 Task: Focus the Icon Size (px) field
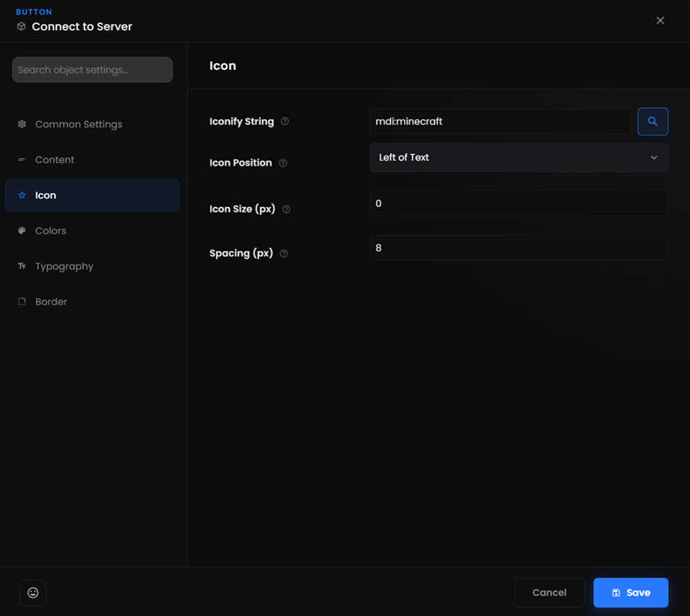(518, 204)
